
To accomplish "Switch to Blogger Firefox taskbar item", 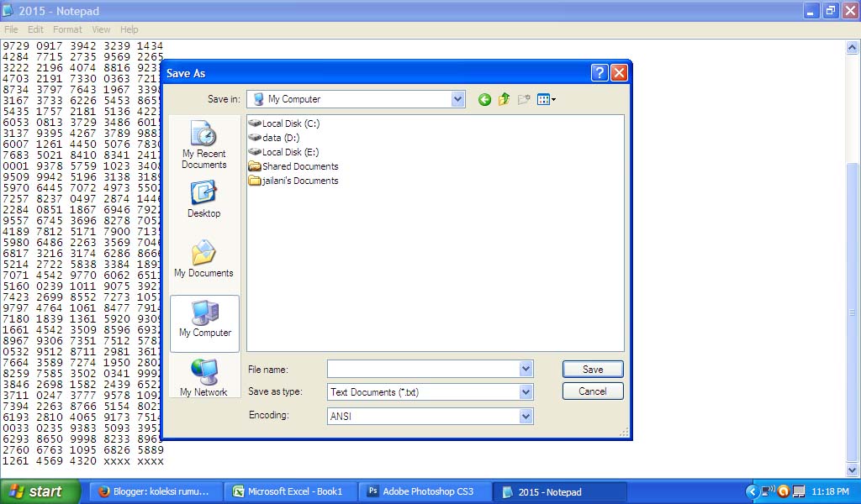I will pos(156,491).
